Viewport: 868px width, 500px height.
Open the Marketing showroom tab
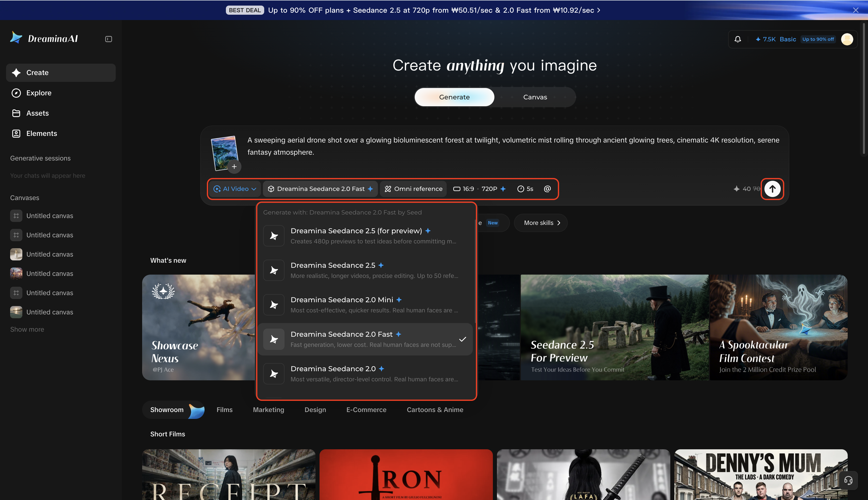(269, 410)
